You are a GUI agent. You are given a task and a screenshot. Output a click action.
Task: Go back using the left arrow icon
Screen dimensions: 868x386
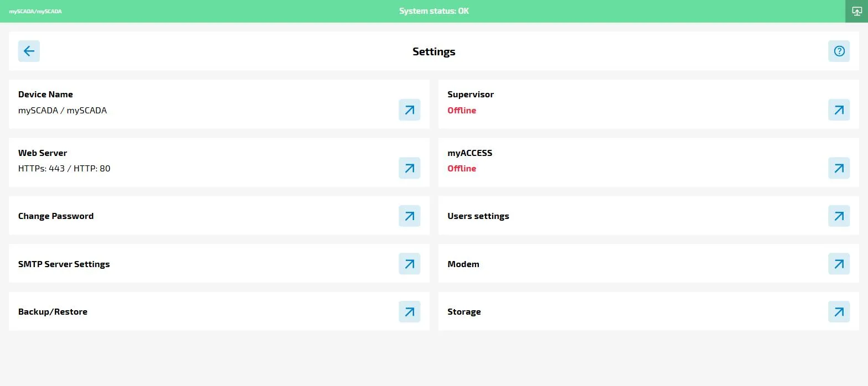[x=29, y=51]
